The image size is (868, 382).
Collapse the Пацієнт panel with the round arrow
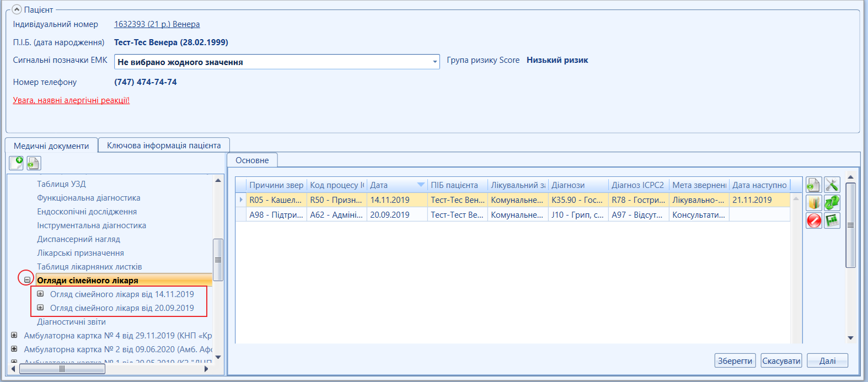click(x=17, y=9)
